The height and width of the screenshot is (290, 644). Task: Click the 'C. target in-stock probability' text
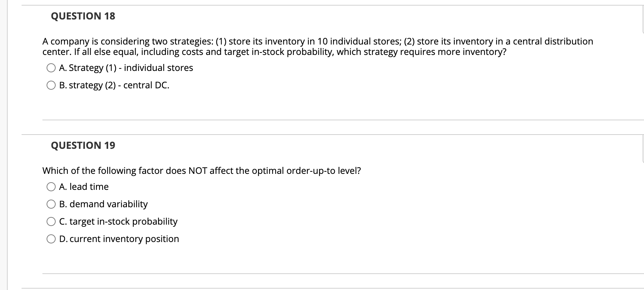[x=118, y=221]
